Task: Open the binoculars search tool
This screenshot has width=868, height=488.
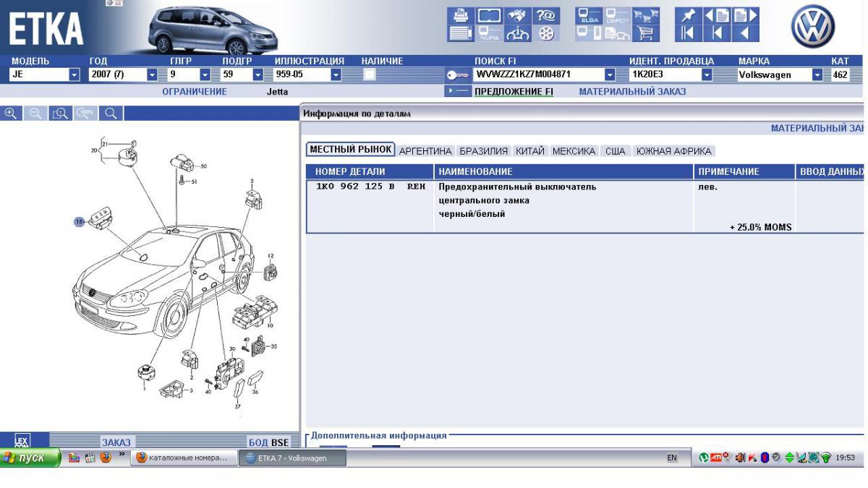Action: [516, 16]
